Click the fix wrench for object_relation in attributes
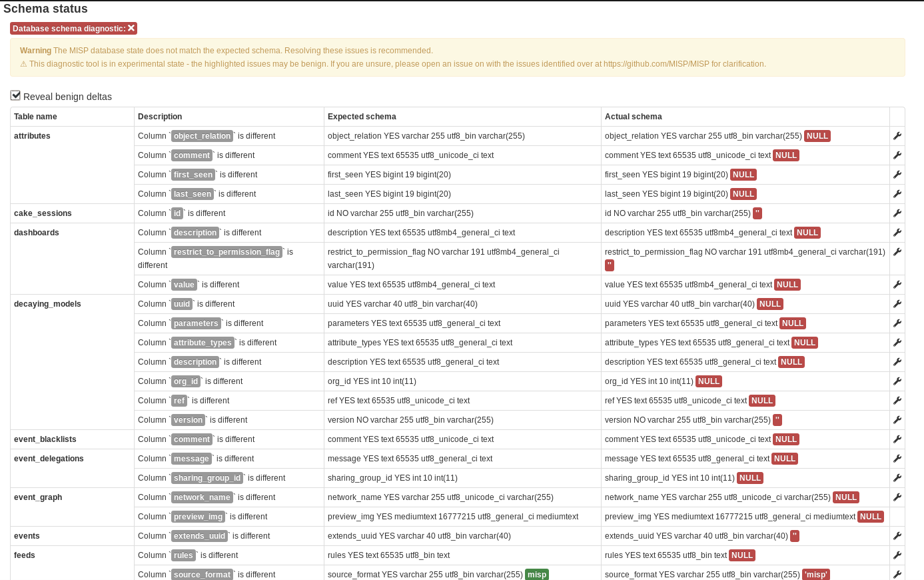The image size is (924, 580). [x=897, y=135]
